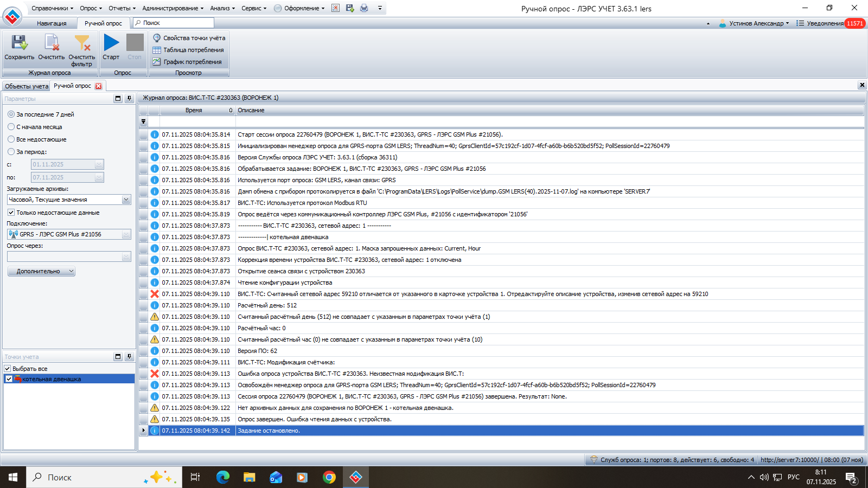The height and width of the screenshot is (488, 868).
Task: Select the 'За последние 7 дней' radio button
Action: (11, 114)
